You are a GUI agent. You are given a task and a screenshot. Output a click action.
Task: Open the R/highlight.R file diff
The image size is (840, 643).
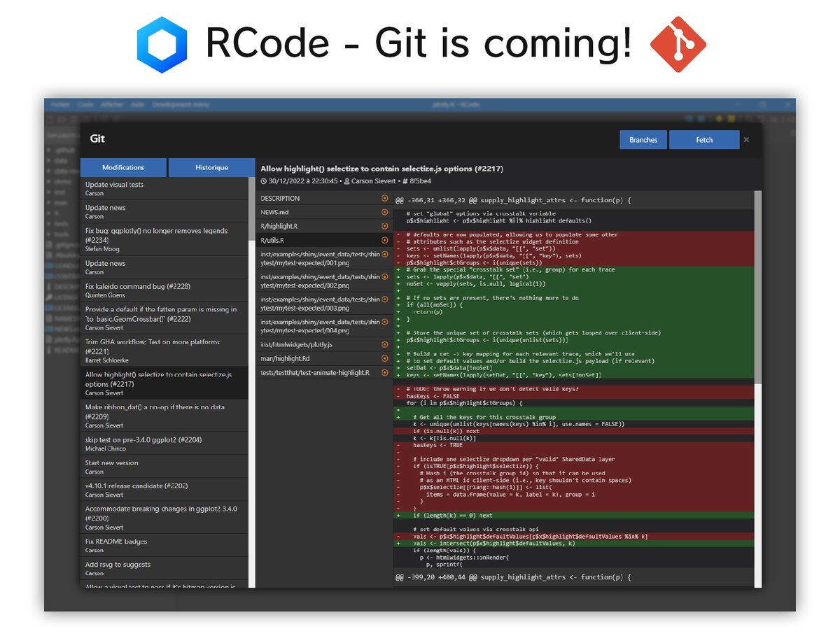(324, 226)
